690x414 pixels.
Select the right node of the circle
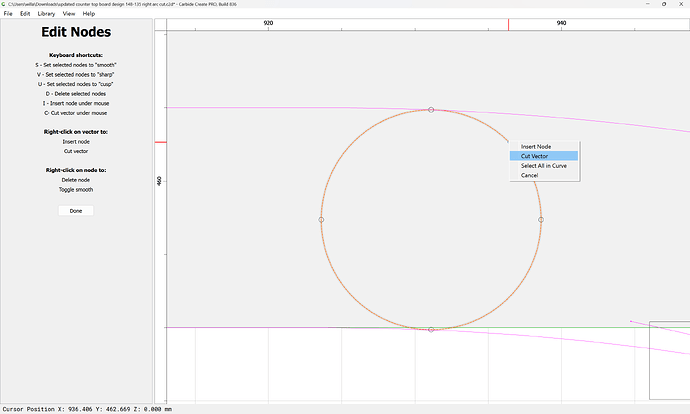pyautogui.click(x=541, y=219)
